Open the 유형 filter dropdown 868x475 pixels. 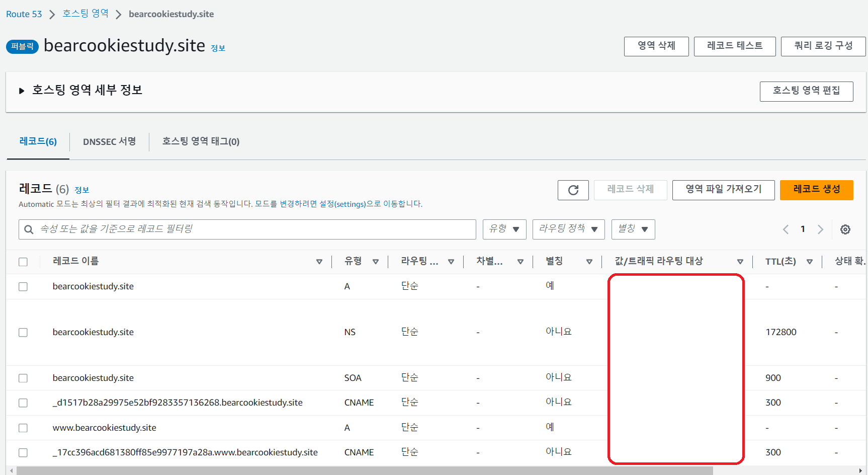504,229
